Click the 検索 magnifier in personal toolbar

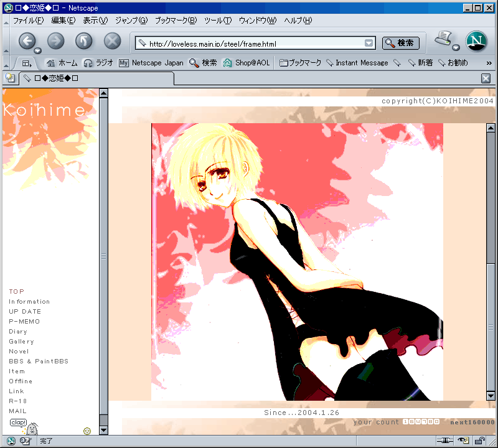tap(203, 63)
